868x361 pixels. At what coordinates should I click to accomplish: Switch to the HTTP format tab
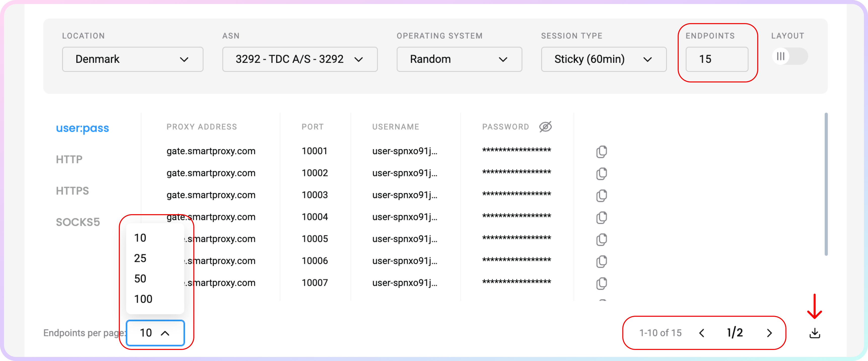pyautogui.click(x=69, y=159)
